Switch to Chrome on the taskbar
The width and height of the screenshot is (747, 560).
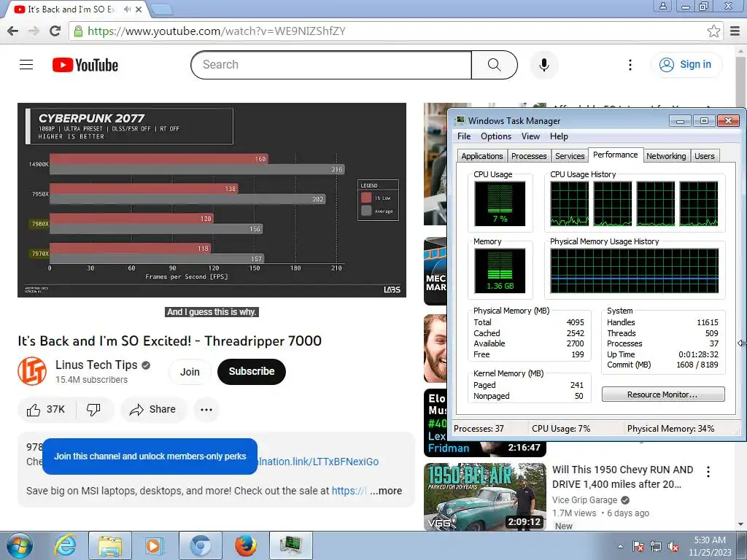201,545
